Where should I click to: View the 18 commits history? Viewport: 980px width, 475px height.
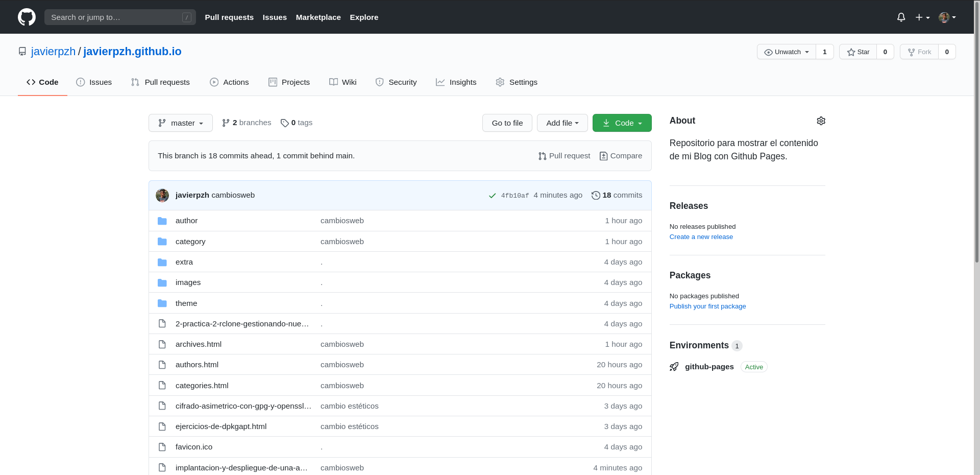[617, 195]
